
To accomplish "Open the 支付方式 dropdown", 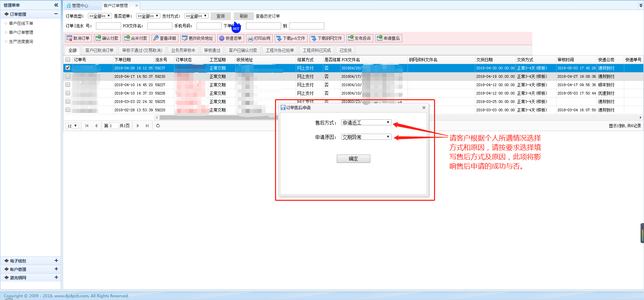I will (x=196, y=16).
